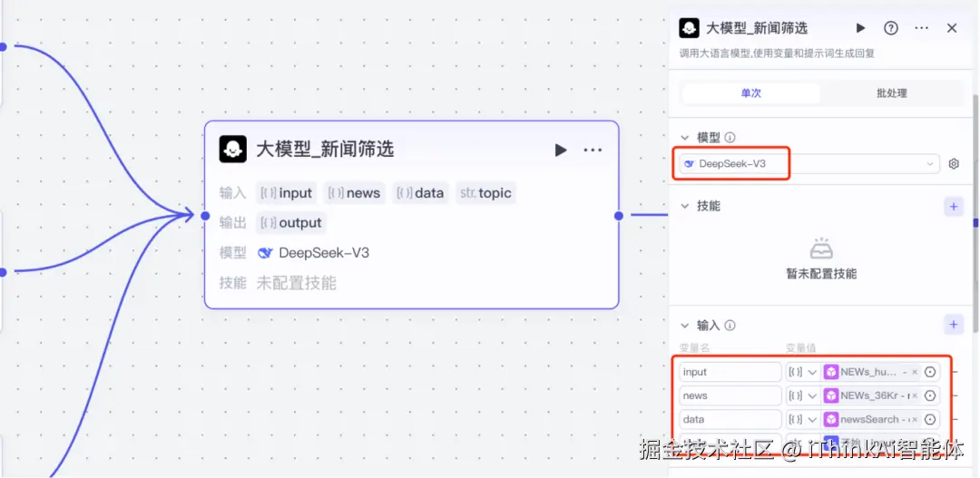Add a skill with the 技能 plus button

coord(954,207)
